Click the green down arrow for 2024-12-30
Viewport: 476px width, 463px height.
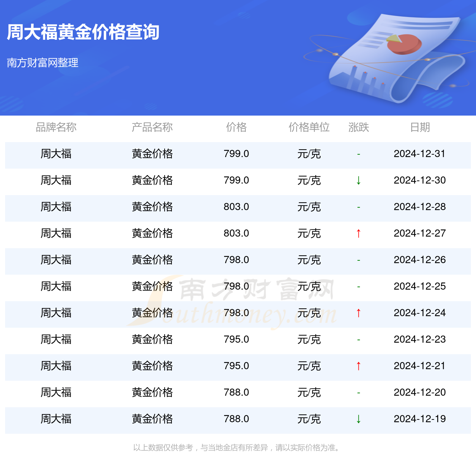358,181
